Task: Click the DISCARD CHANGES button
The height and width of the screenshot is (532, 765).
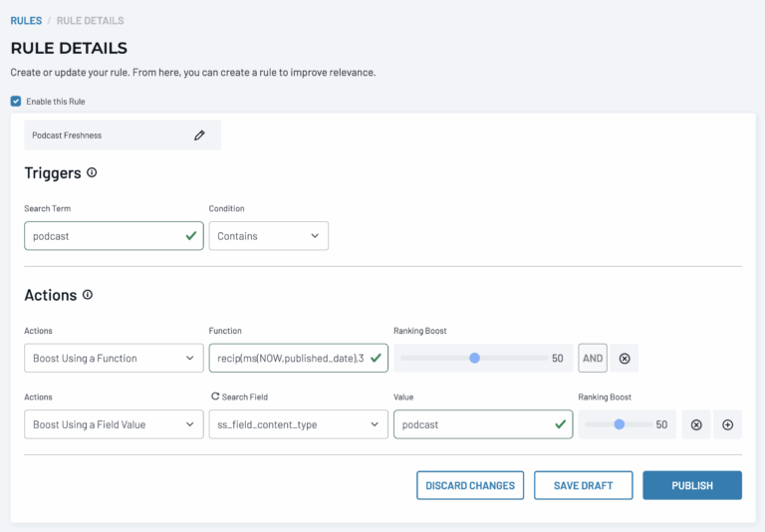Action: (x=470, y=485)
